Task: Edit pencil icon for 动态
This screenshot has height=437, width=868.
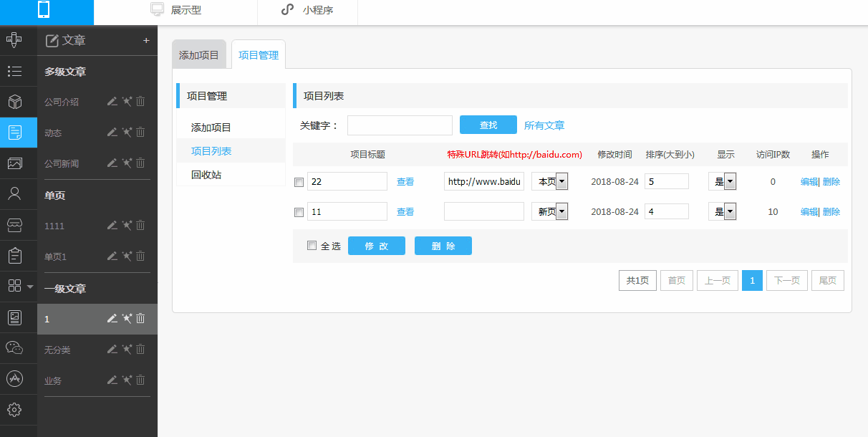Action: (x=112, y=132)
